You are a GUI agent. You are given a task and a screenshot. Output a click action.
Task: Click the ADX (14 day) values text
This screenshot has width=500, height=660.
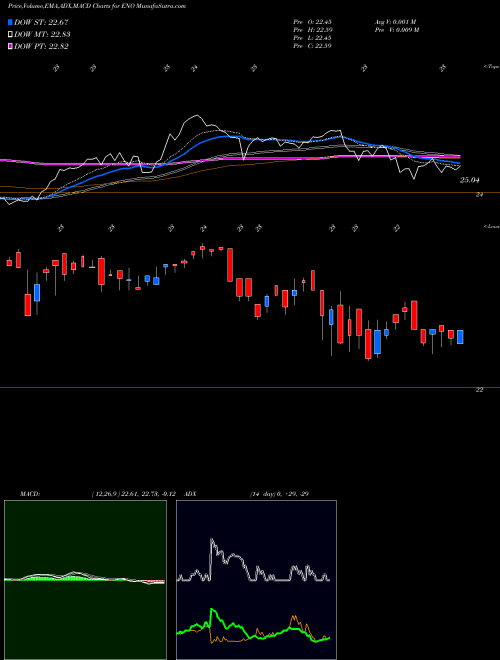click(x=278, y=494)
